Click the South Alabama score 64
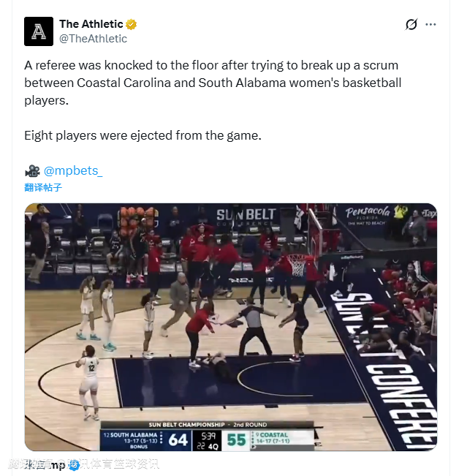 pos(178,439)
